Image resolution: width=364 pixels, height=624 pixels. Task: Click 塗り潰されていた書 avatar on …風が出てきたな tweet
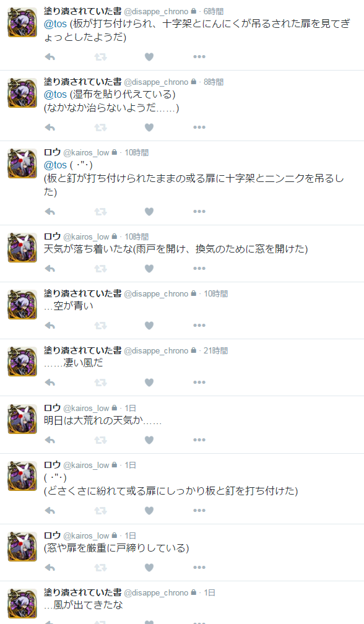[22, 604]
